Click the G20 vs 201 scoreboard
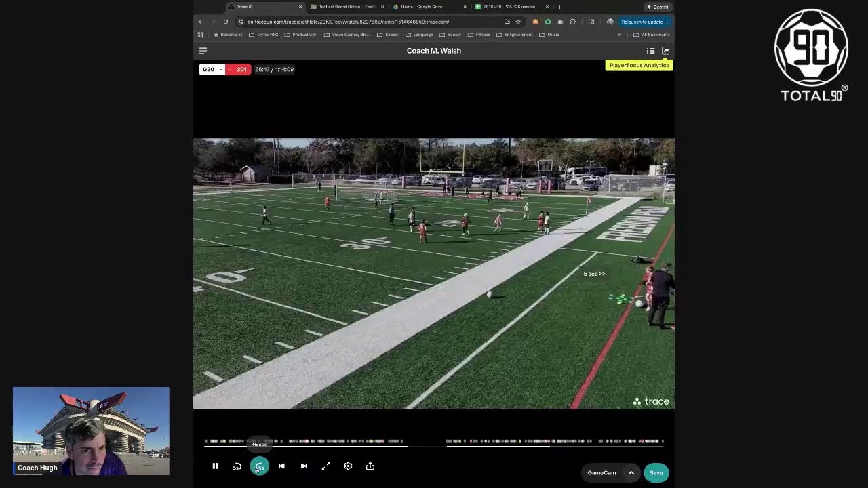The height and width of the screenshot is (488, 868). (x=225, y=69)
